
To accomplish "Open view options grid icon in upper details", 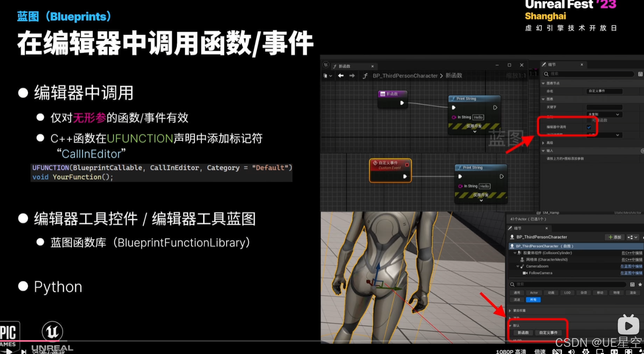I will [640, 74].
